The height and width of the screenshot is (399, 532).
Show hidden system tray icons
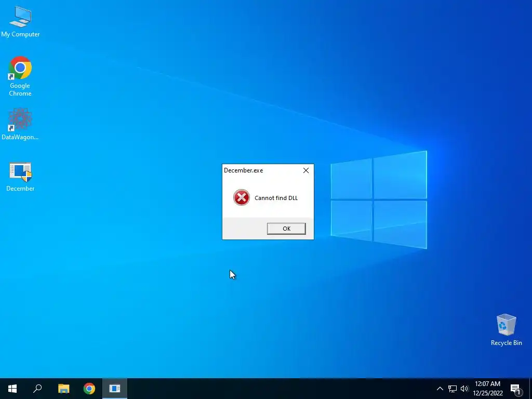[x=440, y=389]
